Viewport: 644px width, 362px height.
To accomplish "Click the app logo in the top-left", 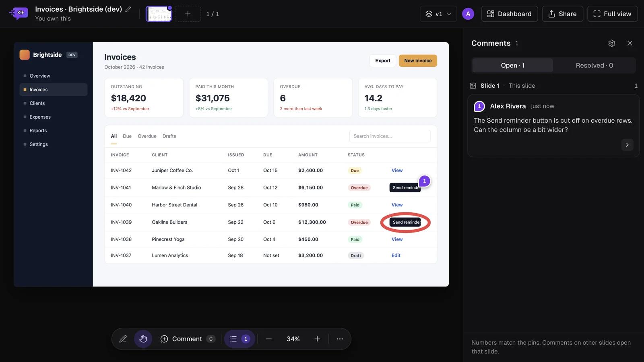I will point(19,13).
